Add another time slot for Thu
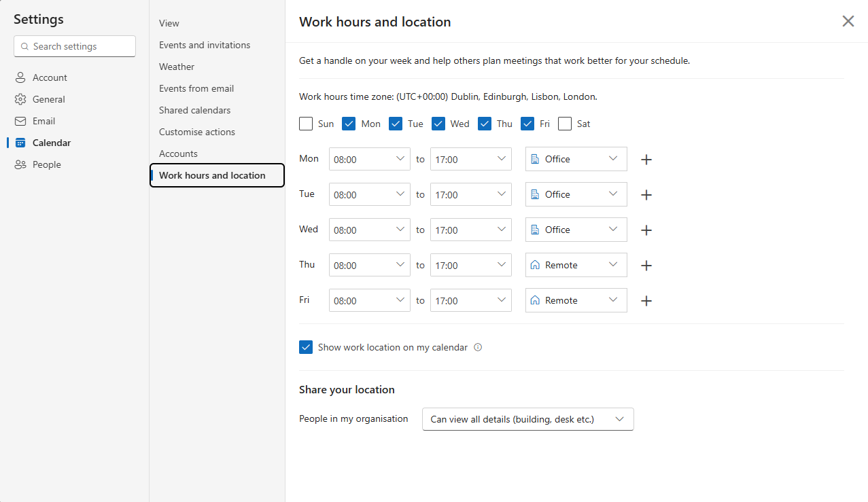 click(x=646, y=266)
